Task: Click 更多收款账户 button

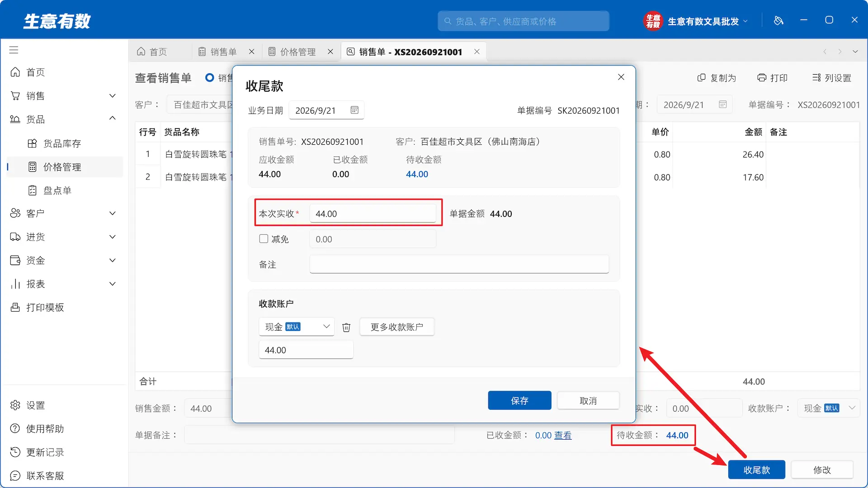Action: point(397,327)
